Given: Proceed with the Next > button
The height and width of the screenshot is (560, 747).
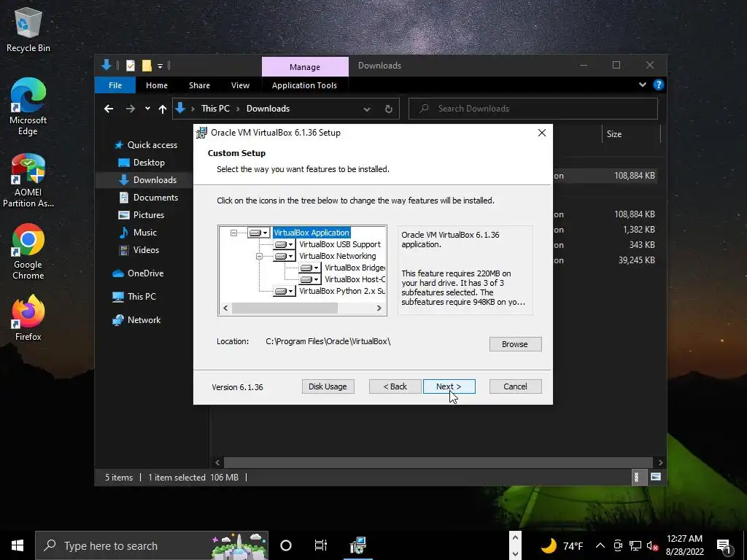Looking at the screenshot, I should (x=449, y=386).
